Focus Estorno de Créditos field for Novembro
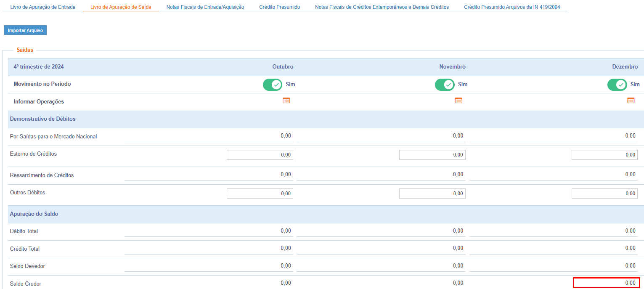Screen dimensions: 644x289 pos(432,155)
